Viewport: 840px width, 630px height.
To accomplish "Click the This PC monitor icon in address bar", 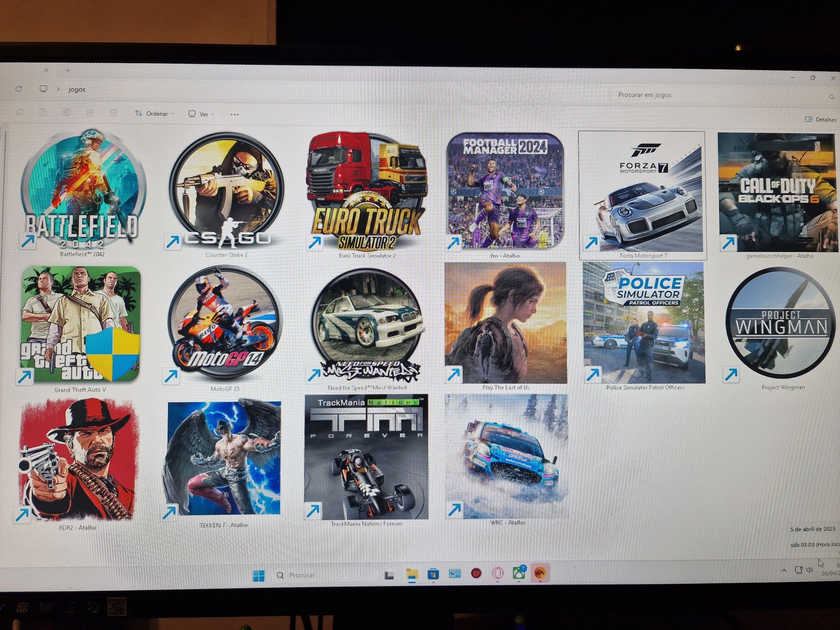I will click(43, 89).
